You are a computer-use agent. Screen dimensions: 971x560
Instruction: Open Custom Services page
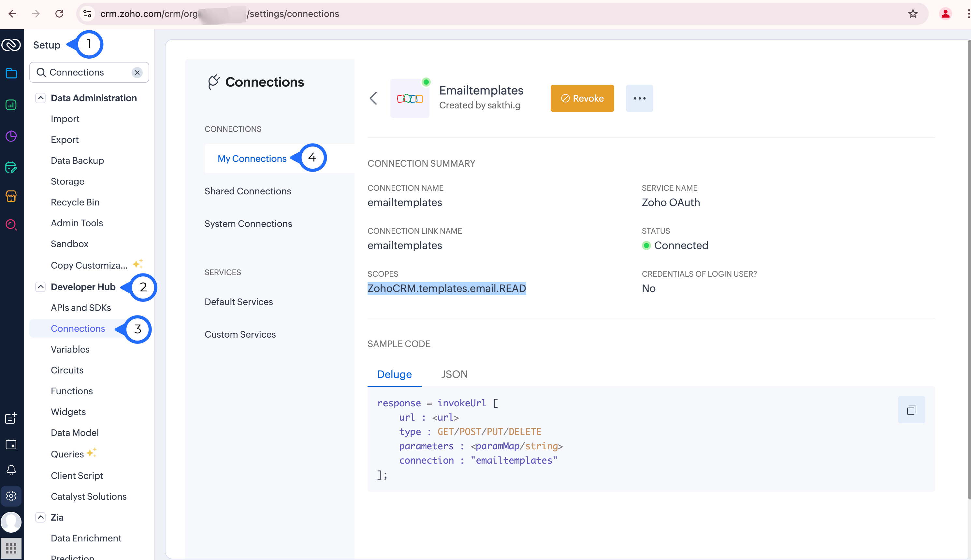[x=240, y=334]
